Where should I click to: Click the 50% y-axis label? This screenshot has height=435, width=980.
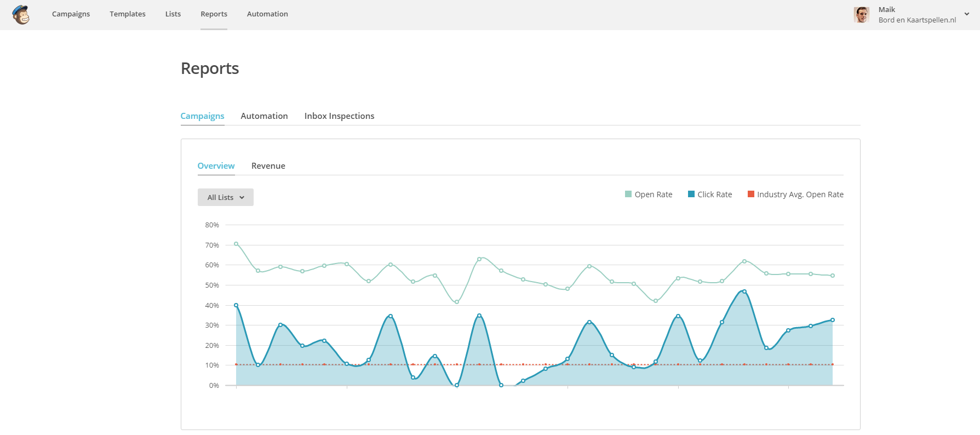point(212,285)
